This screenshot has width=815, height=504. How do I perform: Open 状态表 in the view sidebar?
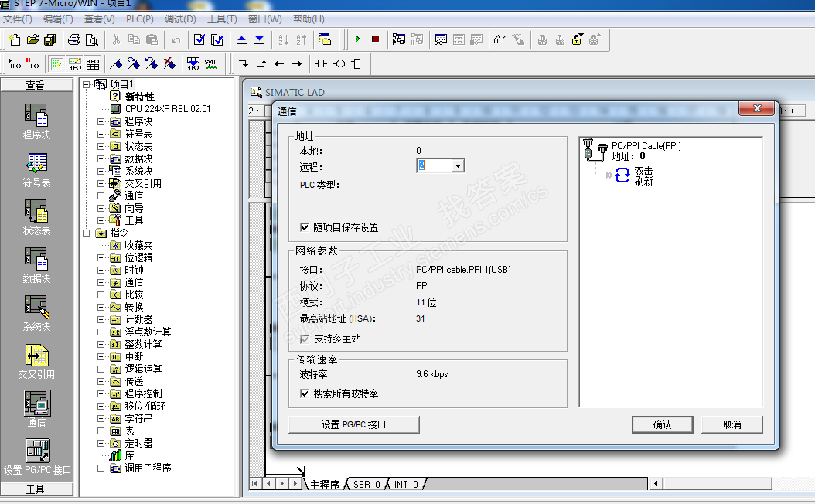[x=36, y=218]
